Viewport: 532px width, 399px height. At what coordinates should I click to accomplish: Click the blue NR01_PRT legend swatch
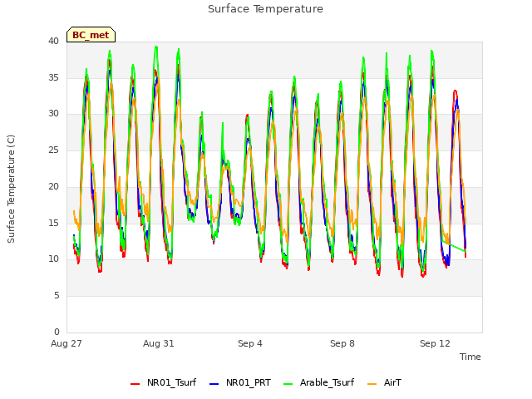[x=214, y=384]
